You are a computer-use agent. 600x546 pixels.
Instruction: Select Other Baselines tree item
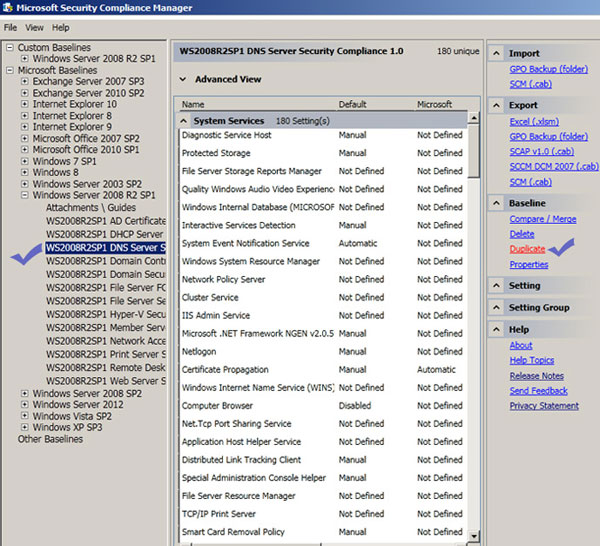tap(50, 439)
